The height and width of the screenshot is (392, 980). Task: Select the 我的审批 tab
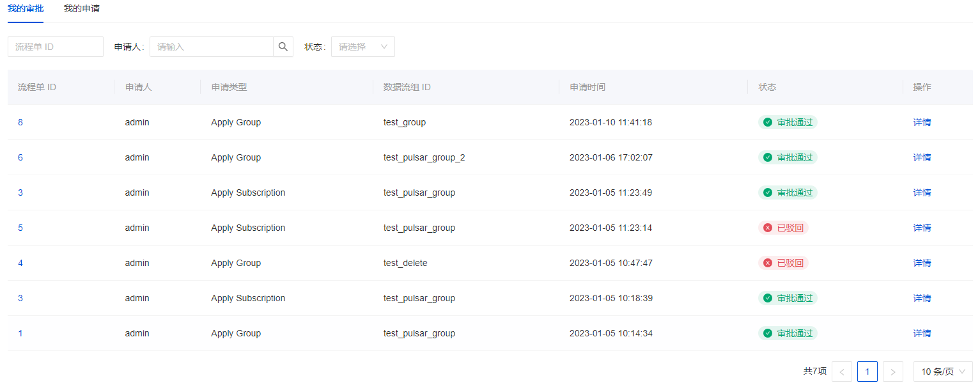(26, 9)
